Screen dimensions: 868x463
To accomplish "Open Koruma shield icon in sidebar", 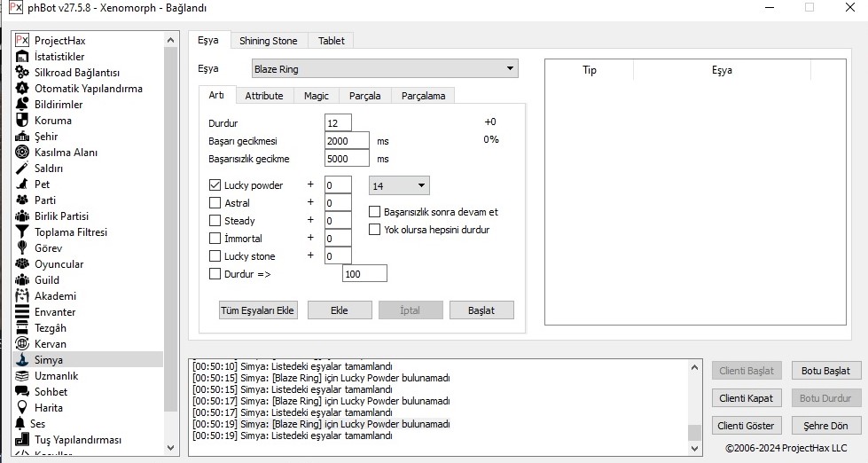I will click(x=22, y=120).
